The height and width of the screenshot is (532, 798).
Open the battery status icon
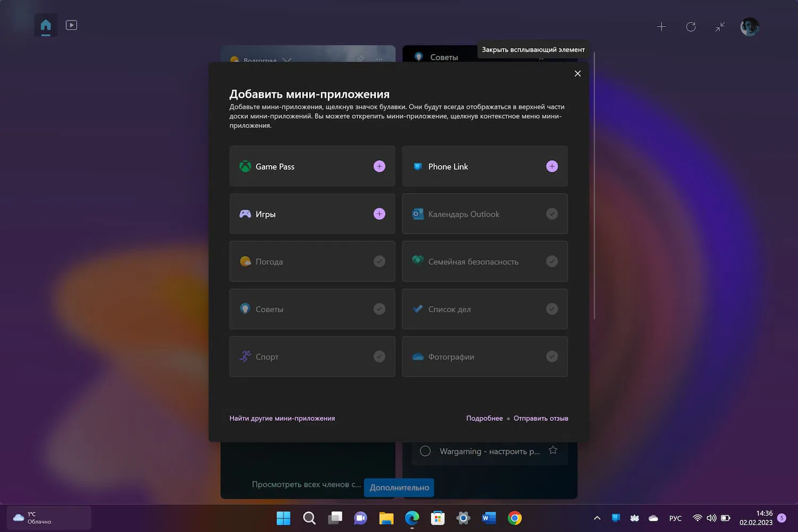click(725, 518)
